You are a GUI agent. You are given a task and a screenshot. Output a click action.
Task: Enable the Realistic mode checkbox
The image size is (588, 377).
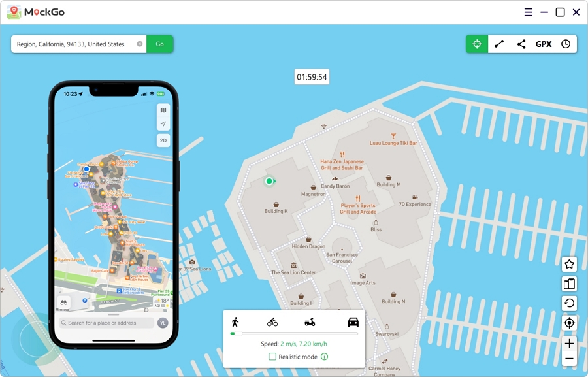pyautogui.click(x=272, y=357)
